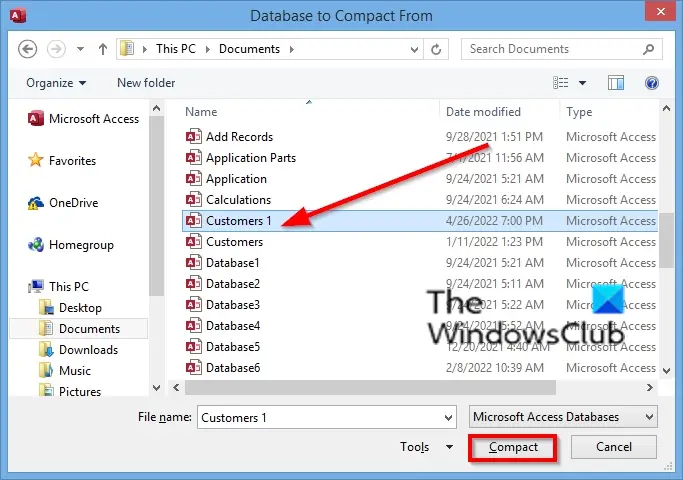Click the Refresh button in address bar
Viewport: 683px width, 480px height.
tap(436, 49)
